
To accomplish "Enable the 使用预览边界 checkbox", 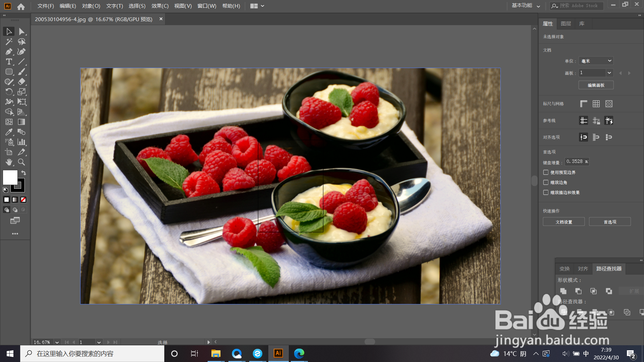I will point(546,172).
